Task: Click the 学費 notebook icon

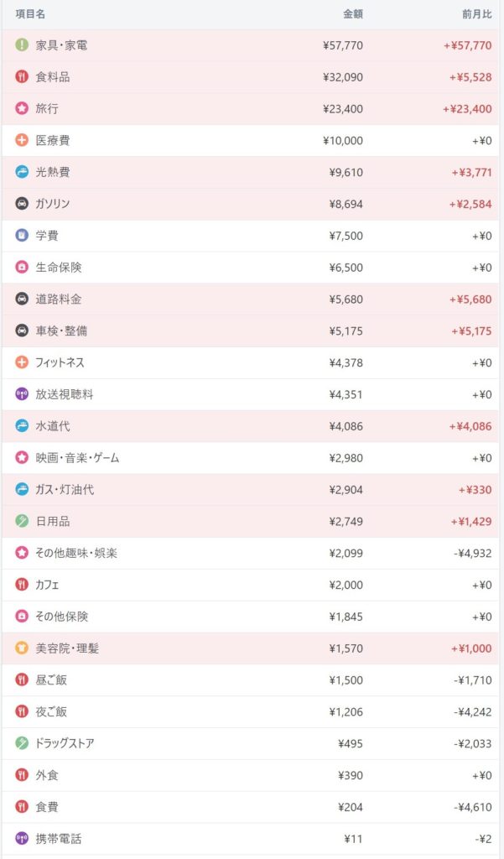Action: 22,236
